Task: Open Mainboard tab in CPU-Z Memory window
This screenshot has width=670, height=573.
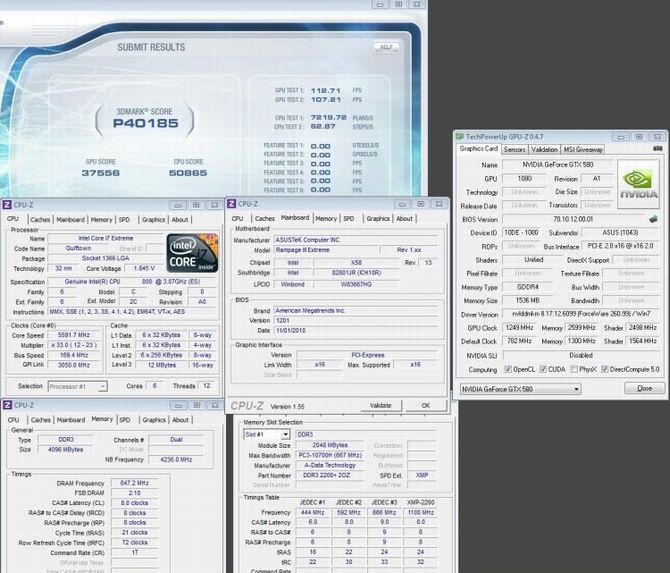Action: point(71,420)
